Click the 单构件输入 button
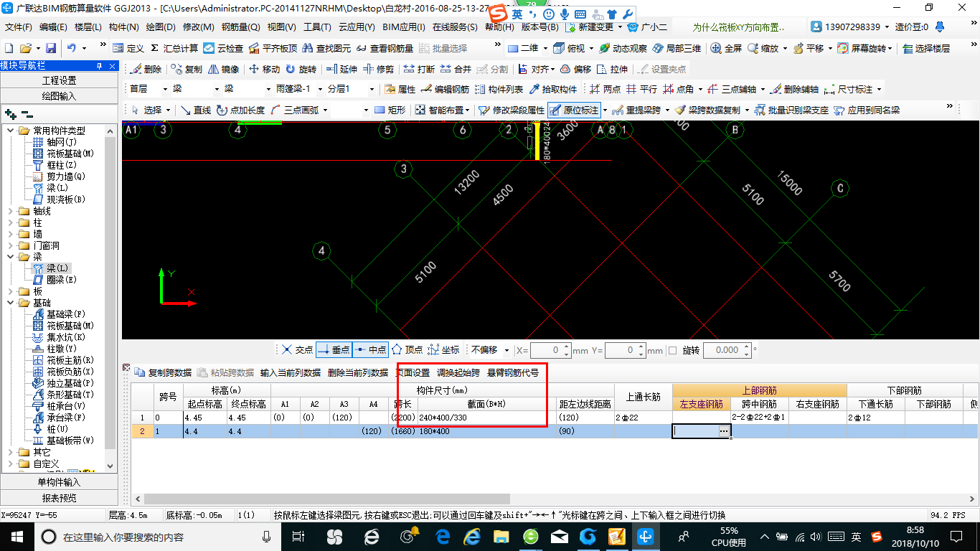 (59, 482)
